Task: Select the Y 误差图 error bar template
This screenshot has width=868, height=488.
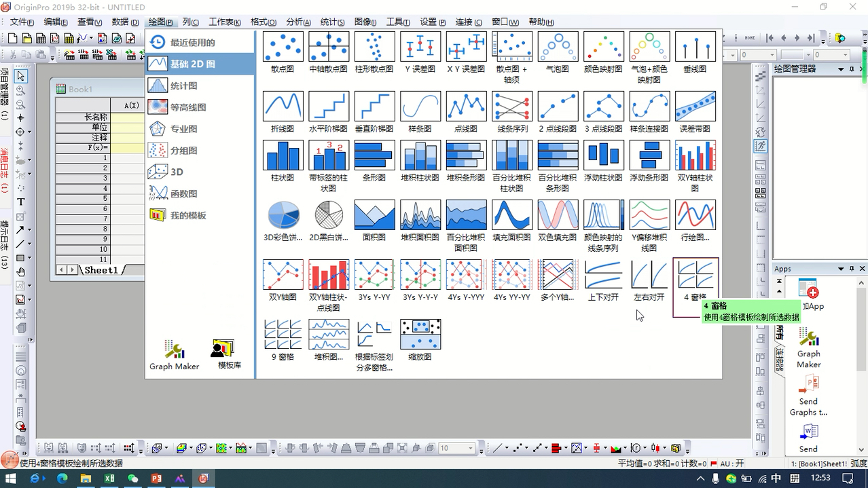Action: [420, 52]
